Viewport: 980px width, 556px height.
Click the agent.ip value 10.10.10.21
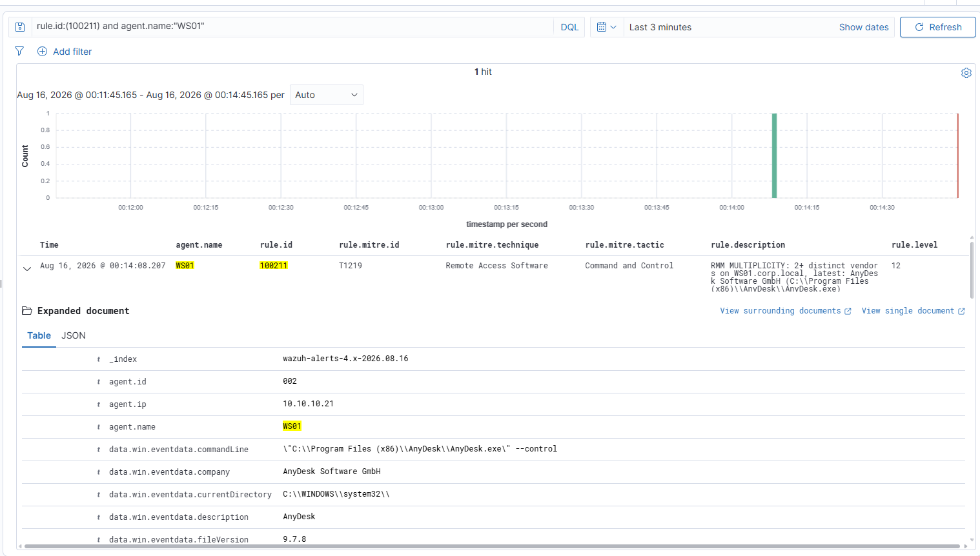coord(308,404)
